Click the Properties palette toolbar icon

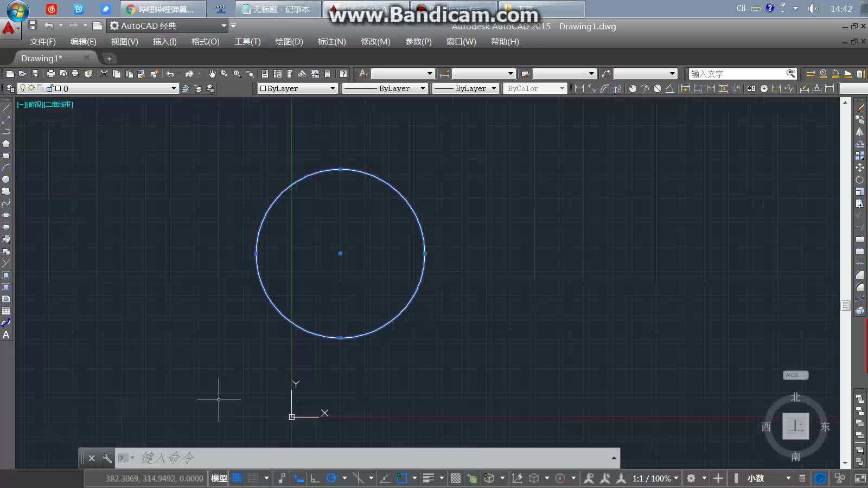click(x=265, y=74)
